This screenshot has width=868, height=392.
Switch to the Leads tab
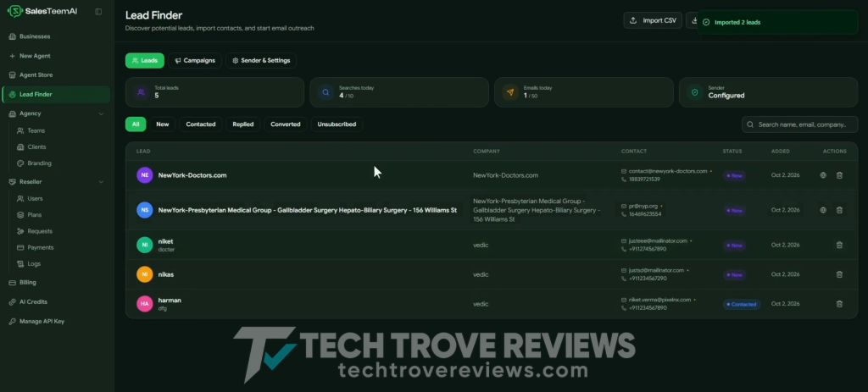coord(144,60)
